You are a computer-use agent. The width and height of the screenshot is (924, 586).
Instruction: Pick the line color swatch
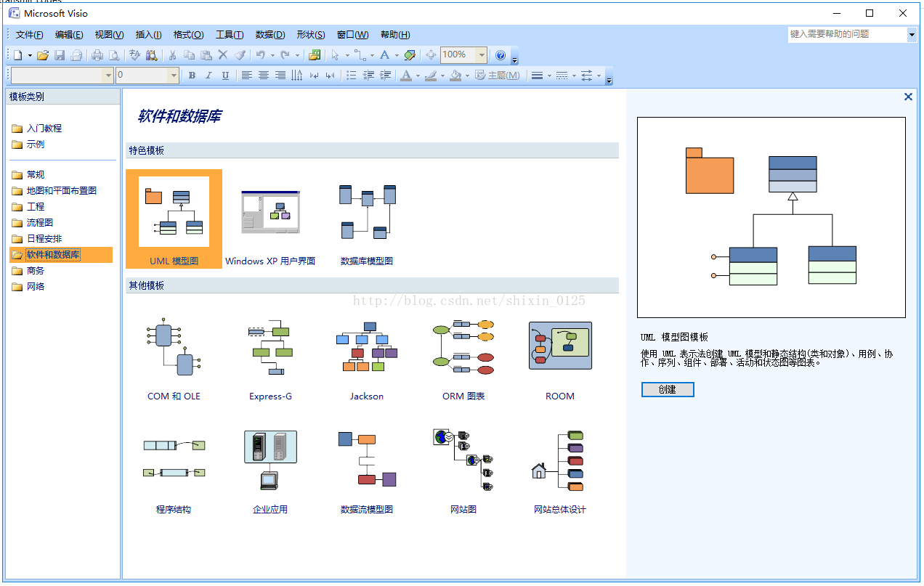(431, 76)
